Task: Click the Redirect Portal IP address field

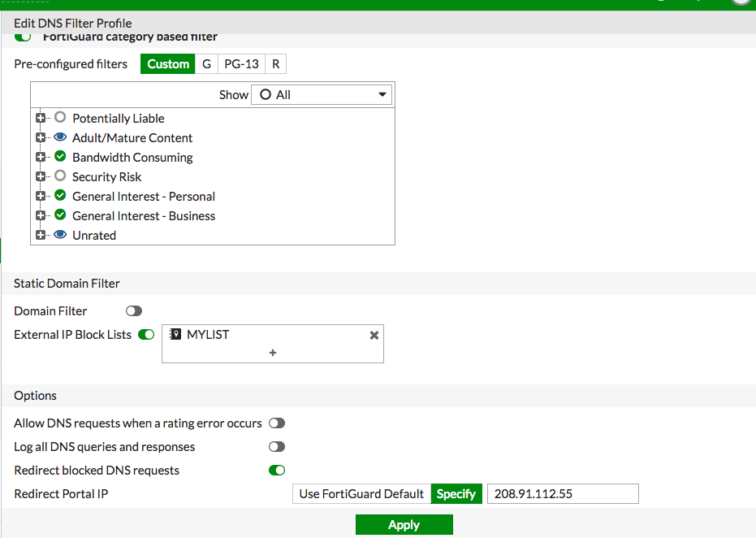Action: (x=562, y=493)
